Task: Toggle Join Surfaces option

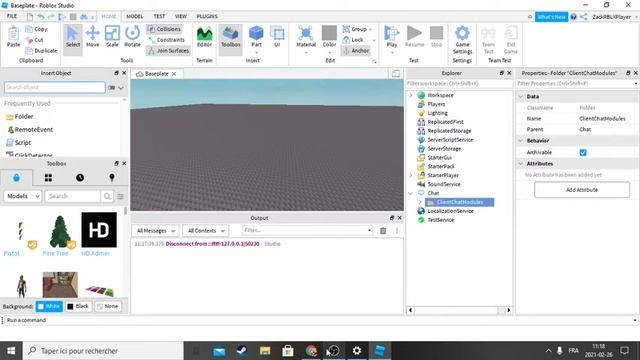Action: tap(168, 51)
